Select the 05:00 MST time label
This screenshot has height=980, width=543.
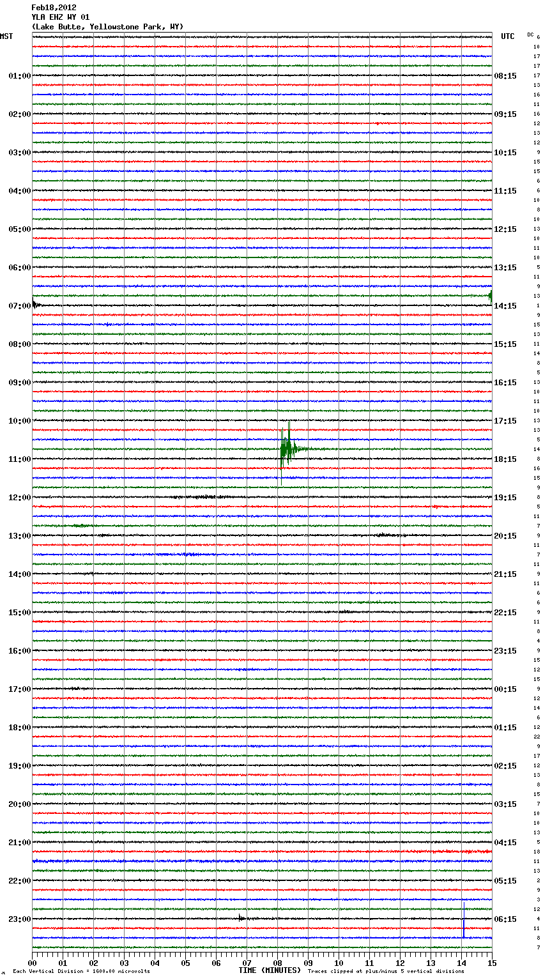20,229
